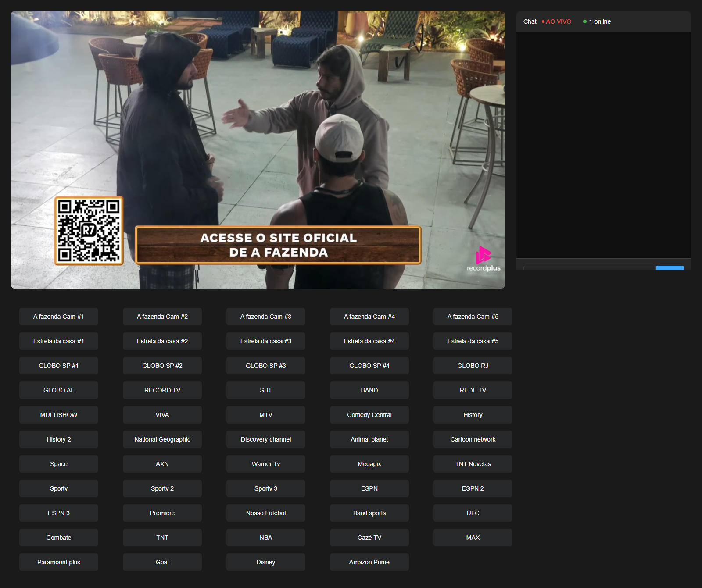Open National Geographic channel

coord(162,439)
